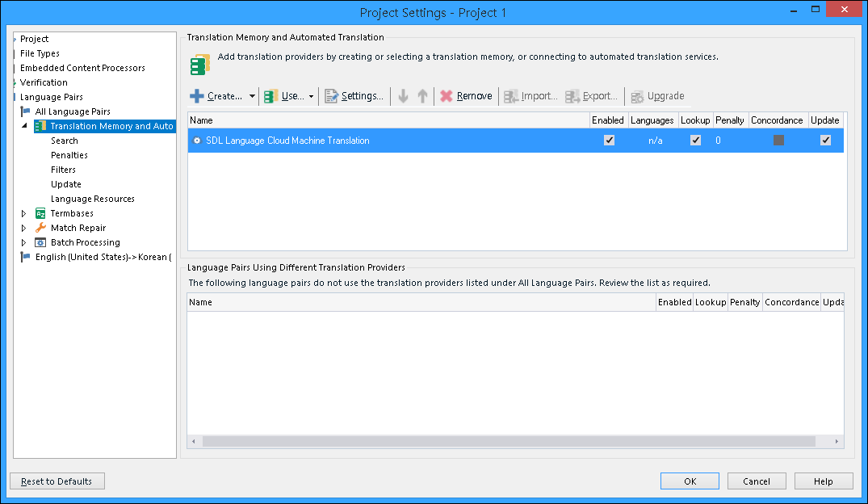Viewport: 868px width, 504px height.
Task: Click the move up arrow icon
Action: coord(422,96)
